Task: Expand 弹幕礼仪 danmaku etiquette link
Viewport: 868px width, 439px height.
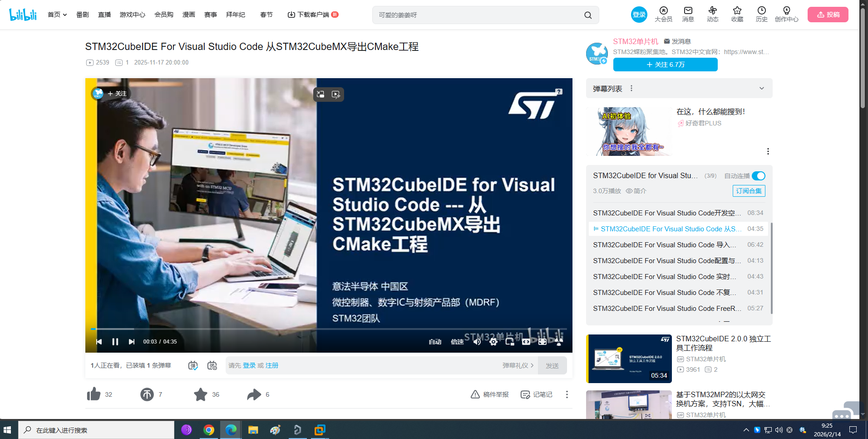Action: 518,365
